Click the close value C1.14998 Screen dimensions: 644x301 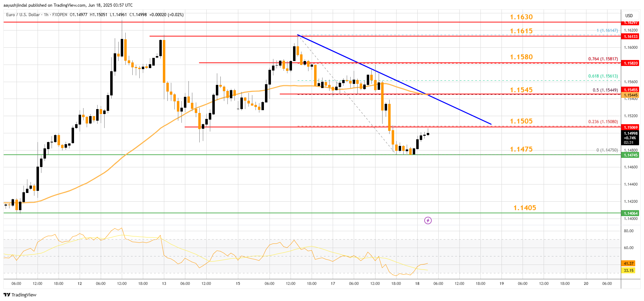138,15
